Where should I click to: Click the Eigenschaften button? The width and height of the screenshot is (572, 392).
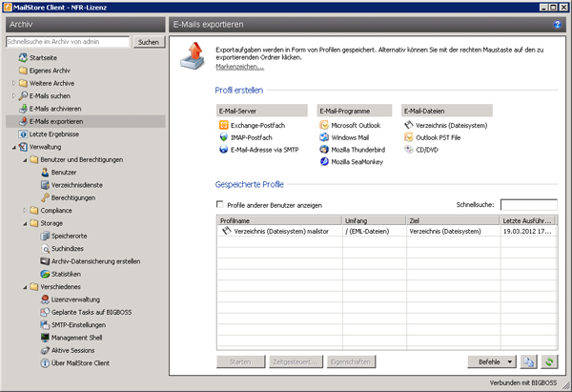point(351,361)
